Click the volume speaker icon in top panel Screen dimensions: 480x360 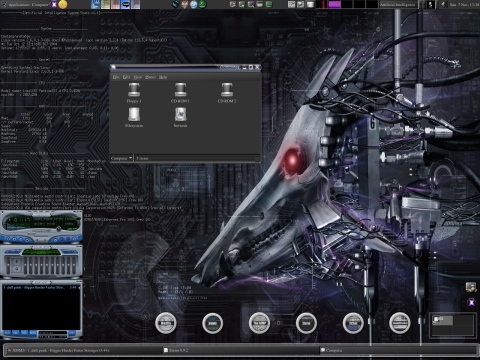[443, 4]
